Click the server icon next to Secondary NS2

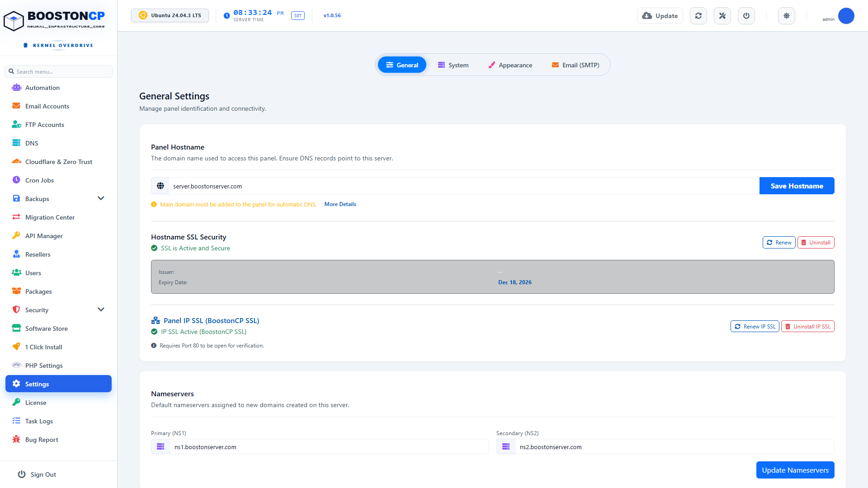coord(506,447)
